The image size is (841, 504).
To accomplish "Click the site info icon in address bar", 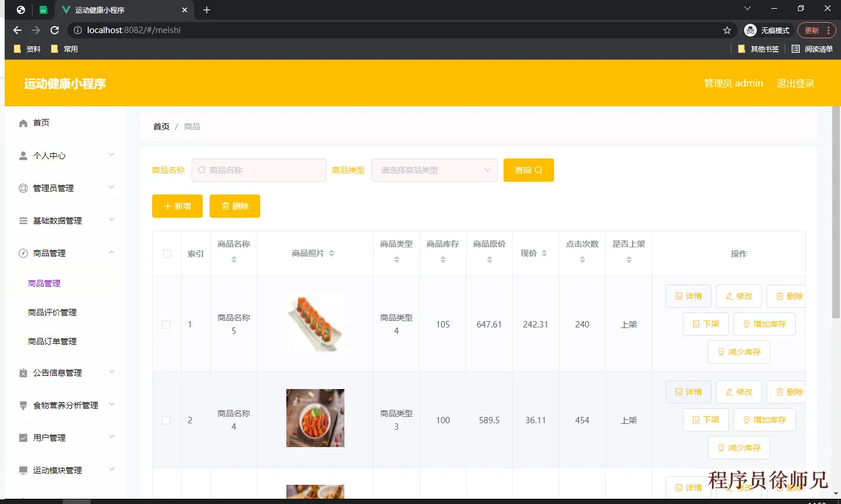I will (78, 30).
